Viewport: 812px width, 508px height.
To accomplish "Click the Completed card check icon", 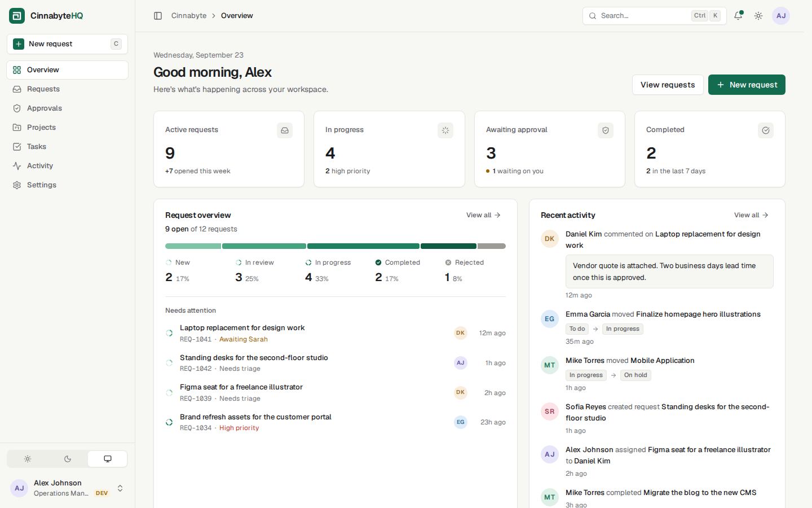I will (x=766, y=130).
